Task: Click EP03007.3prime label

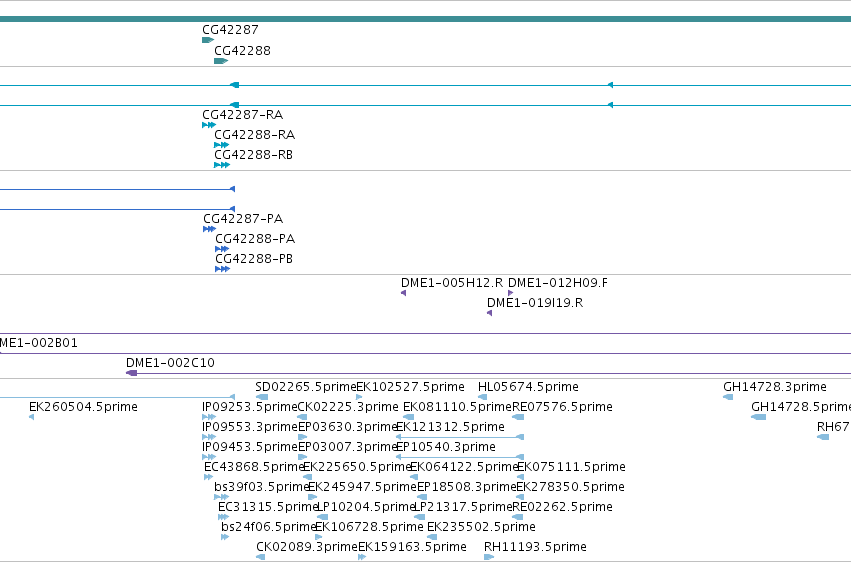Action: [x=347, y=447]
